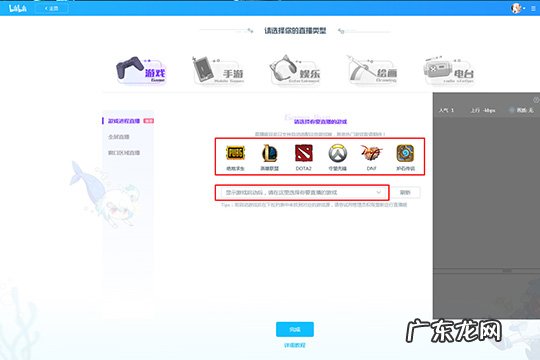
Task: Select 窗口区域直播 window-region capture mode
Action: coord(124,153)
